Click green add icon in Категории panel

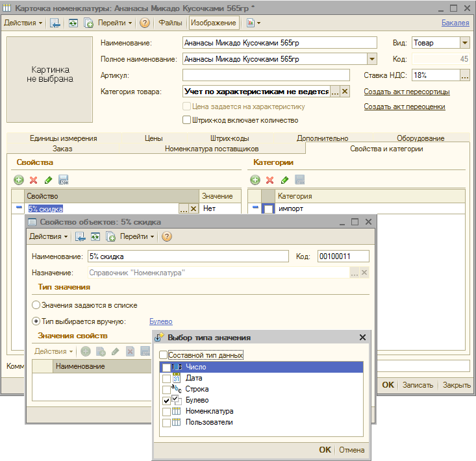(255, 180)
